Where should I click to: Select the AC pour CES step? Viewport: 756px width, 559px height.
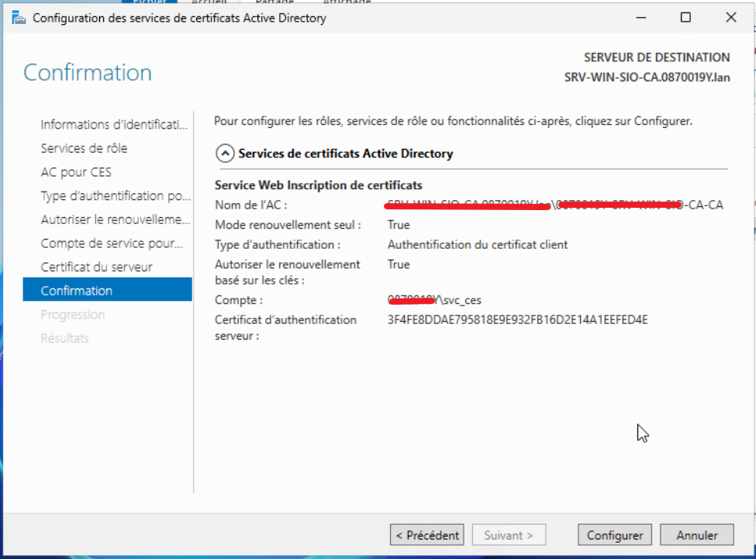pos(76,172)
